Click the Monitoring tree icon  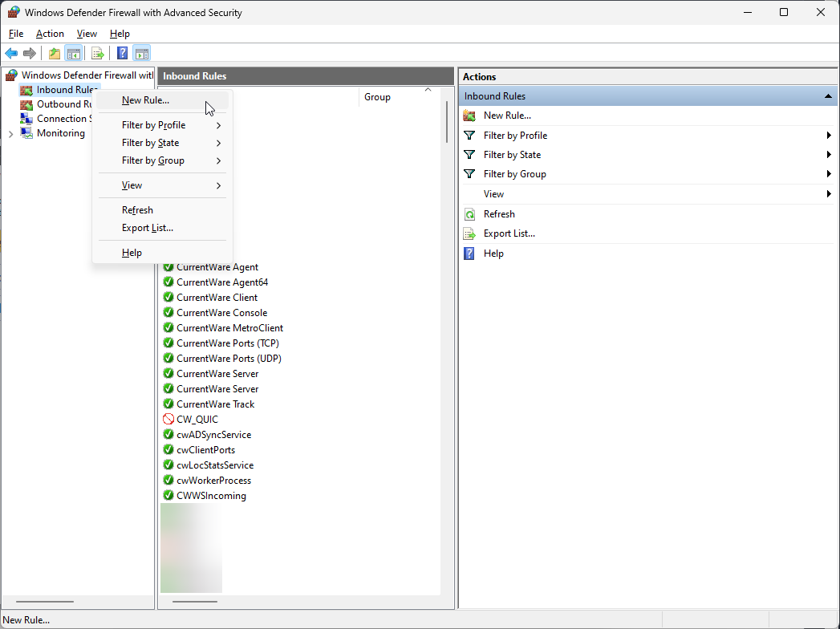click(x=26, y=133)
